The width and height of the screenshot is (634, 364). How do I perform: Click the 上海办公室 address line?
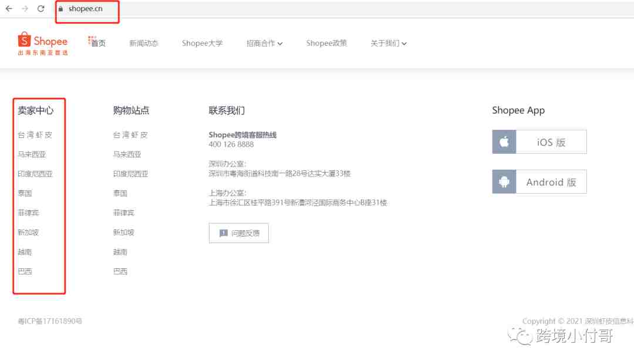(298, 203)
